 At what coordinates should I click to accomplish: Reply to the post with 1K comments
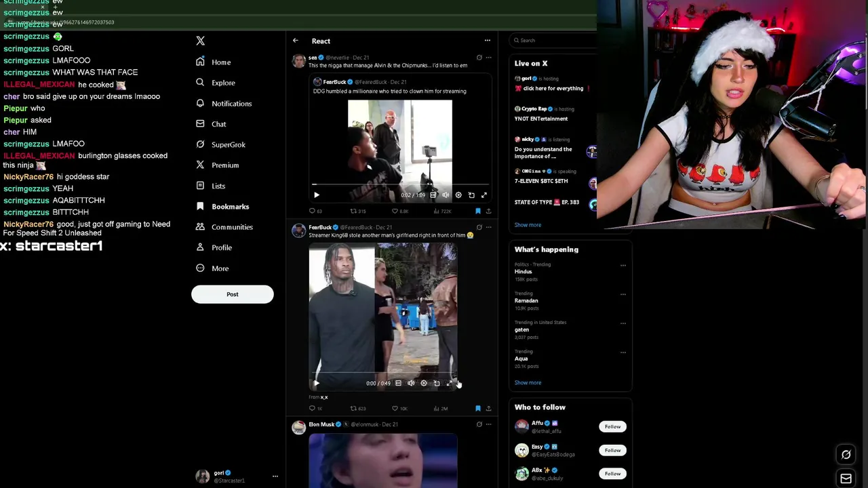(x=315, y=409)
